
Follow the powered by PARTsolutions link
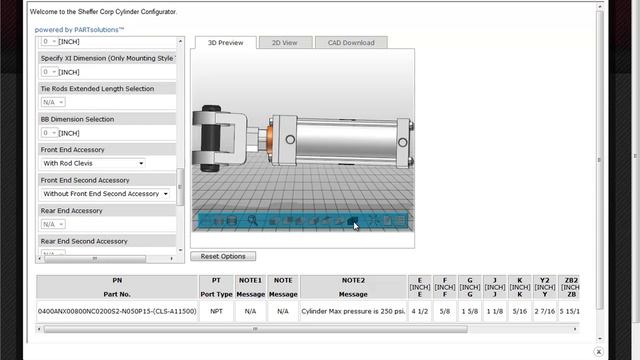79,30
